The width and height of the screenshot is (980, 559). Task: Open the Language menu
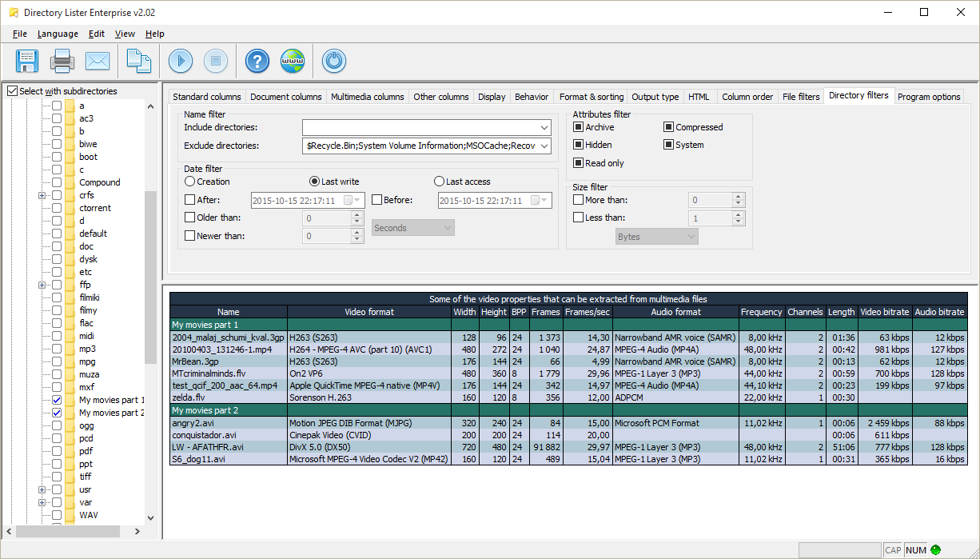58,34
